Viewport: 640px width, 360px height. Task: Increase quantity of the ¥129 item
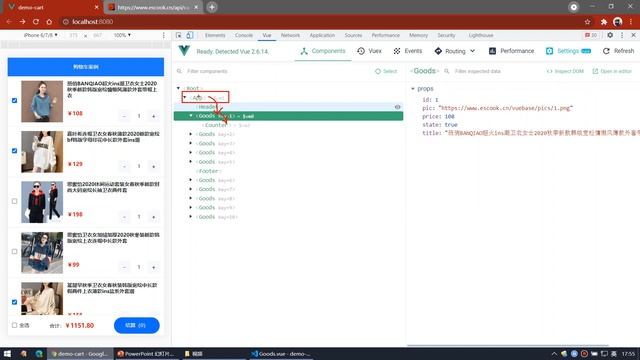pos(153,167)
